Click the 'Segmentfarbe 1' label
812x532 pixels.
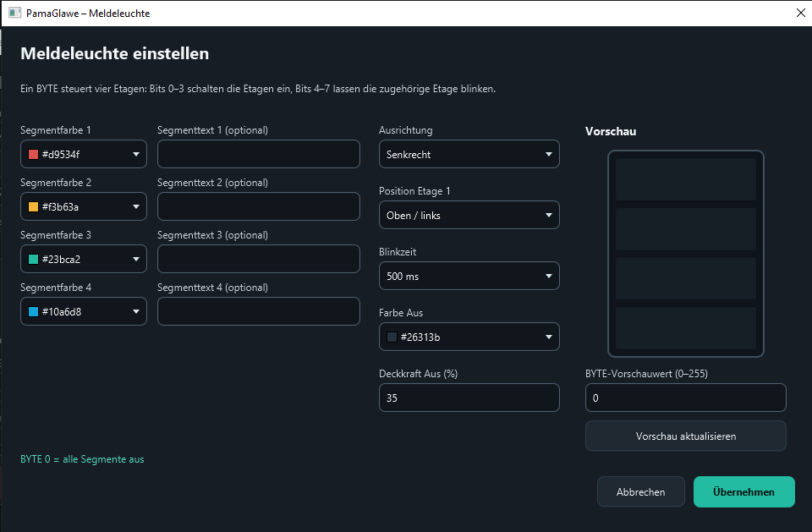(x=56, y=130)
